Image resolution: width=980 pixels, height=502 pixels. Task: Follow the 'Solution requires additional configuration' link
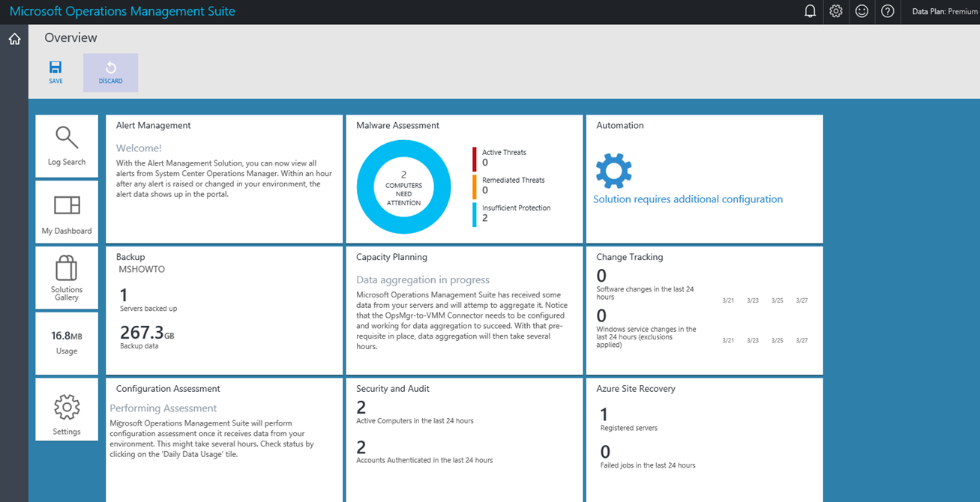(688, 199)
